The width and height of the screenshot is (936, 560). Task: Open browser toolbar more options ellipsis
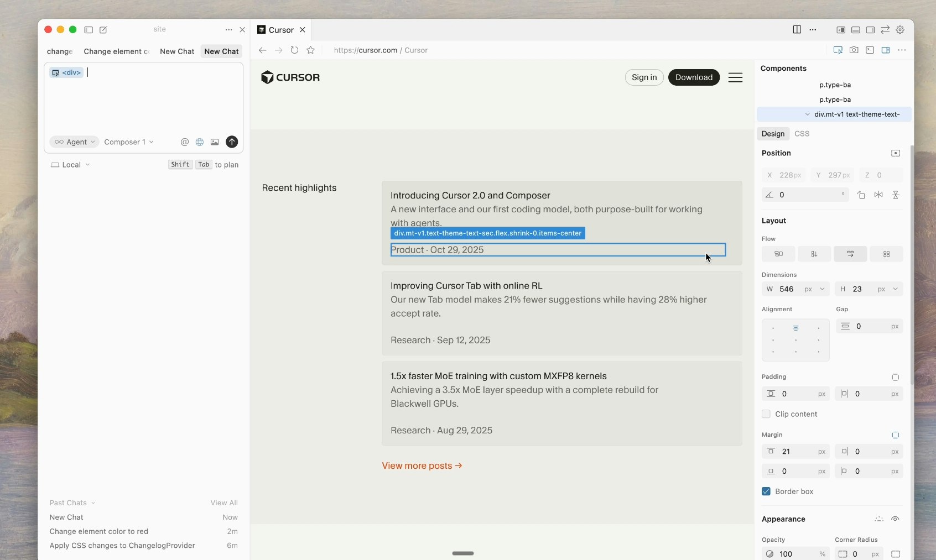[x=902, y=50]
